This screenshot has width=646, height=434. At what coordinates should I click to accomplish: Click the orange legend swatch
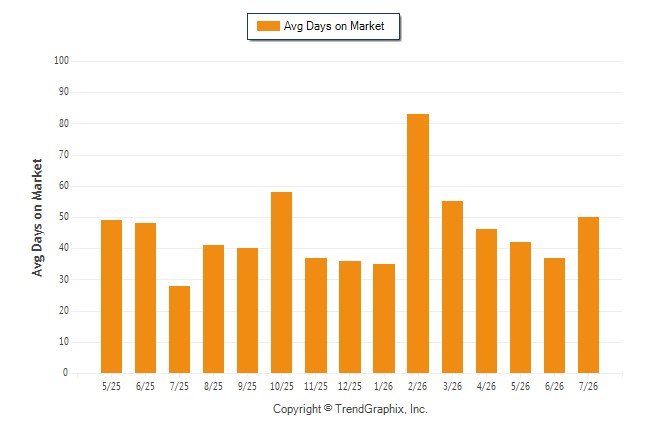(268, 26)
